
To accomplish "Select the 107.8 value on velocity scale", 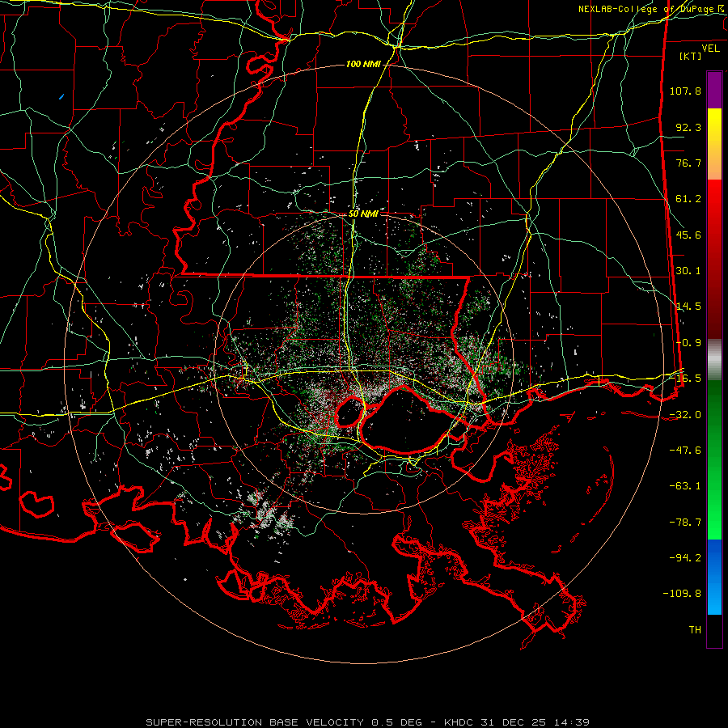I will point(685,91).
